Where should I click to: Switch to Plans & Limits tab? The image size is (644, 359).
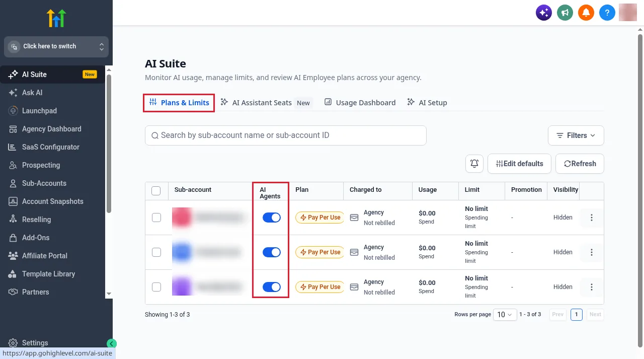point(179,103)
